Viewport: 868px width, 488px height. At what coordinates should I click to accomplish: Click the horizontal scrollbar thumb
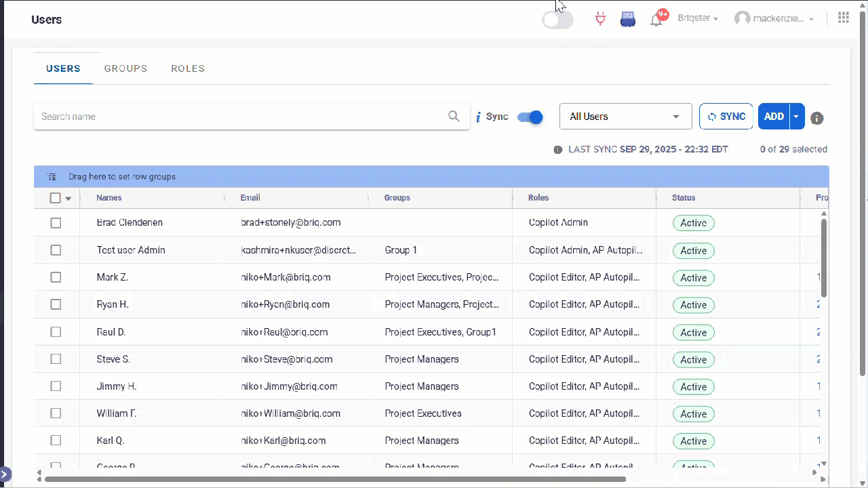(x=335, y=479)
